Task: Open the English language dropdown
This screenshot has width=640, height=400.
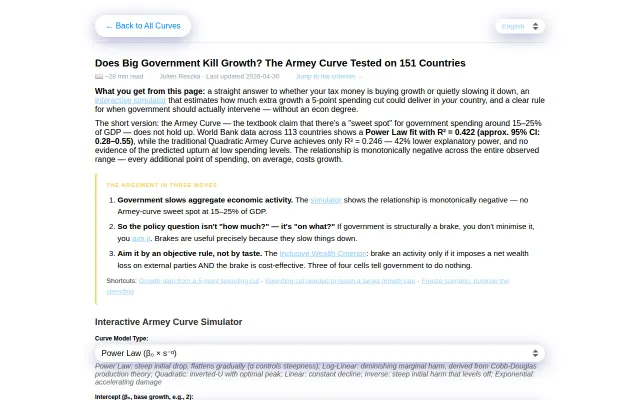Action: click(x=520, y=27)
